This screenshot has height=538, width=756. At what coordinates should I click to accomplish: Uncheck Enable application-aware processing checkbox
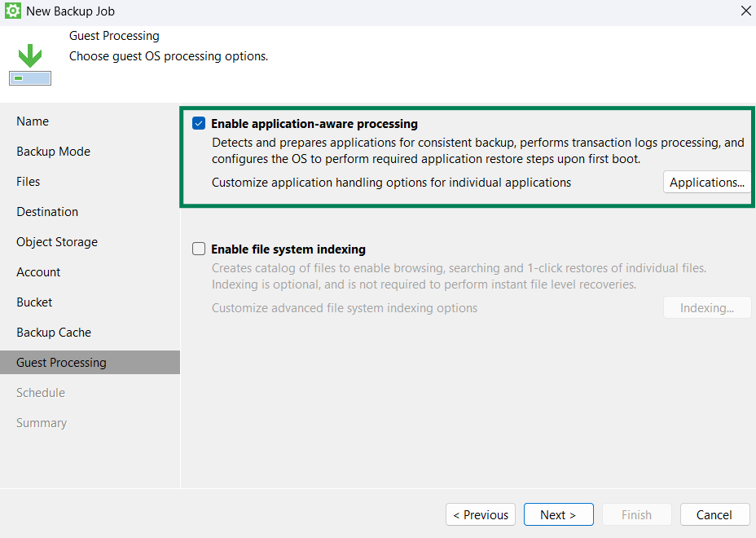pos(199,124)
